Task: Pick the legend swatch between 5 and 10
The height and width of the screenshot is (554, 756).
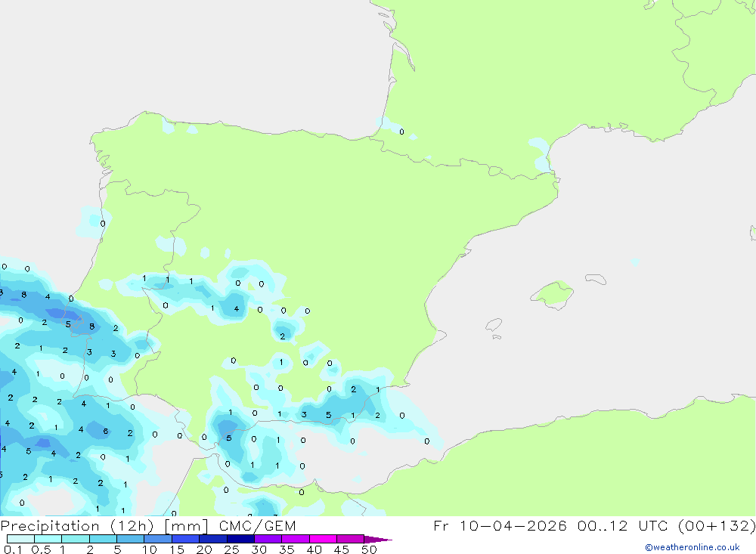Action: pyautogui.click(x=131, y=539)
